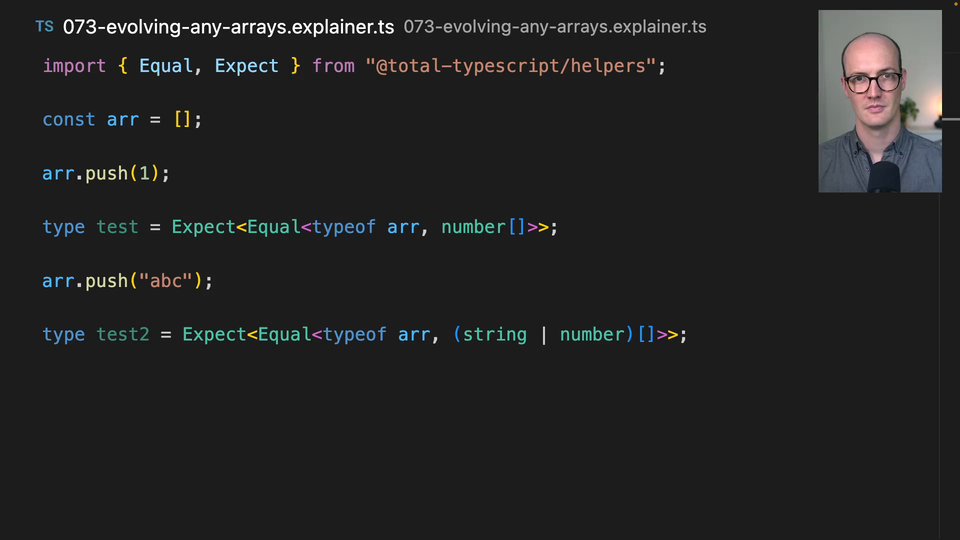Click arr in the const declaration

coord(123,120)
